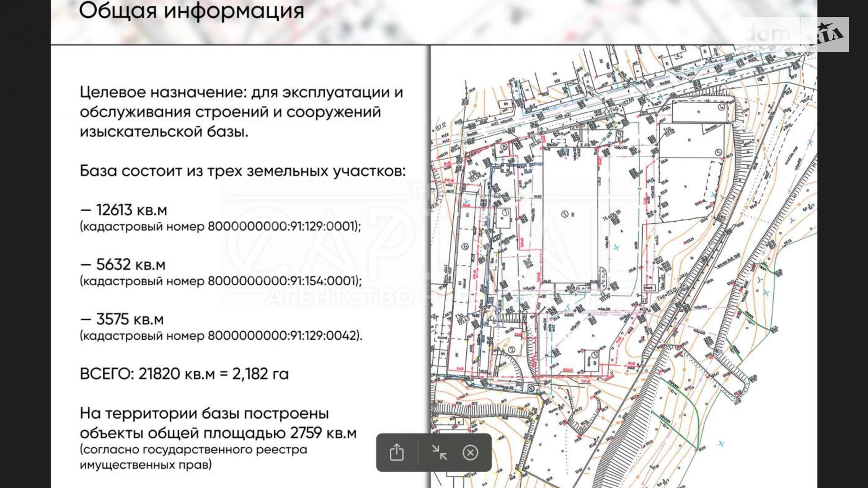Click the total "ВСЕГО: 21820 кв.м = 2,182 га"
The height and width of the screenshot is (488, 868).
184,374
